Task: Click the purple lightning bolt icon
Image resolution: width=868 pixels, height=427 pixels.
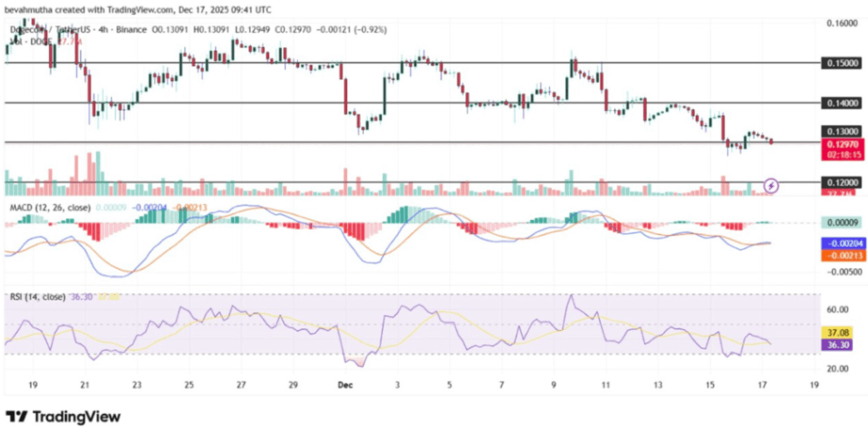Action: point(772,186)
